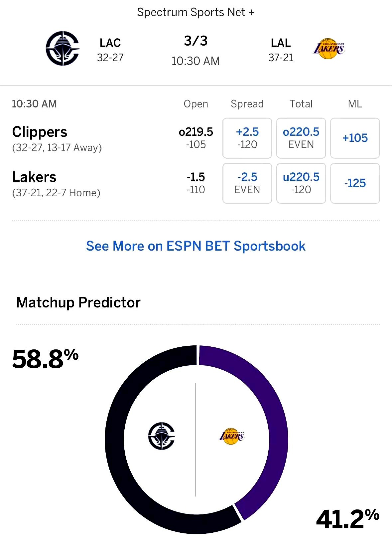
Task: Tap Lakers logo inside predictor chart
Action: (x=232, y=436)
